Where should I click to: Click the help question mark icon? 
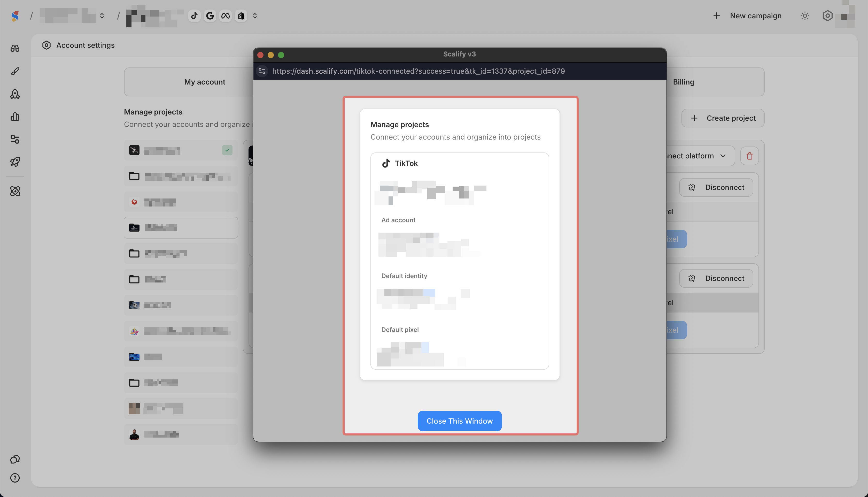click(x=15, y=478)
